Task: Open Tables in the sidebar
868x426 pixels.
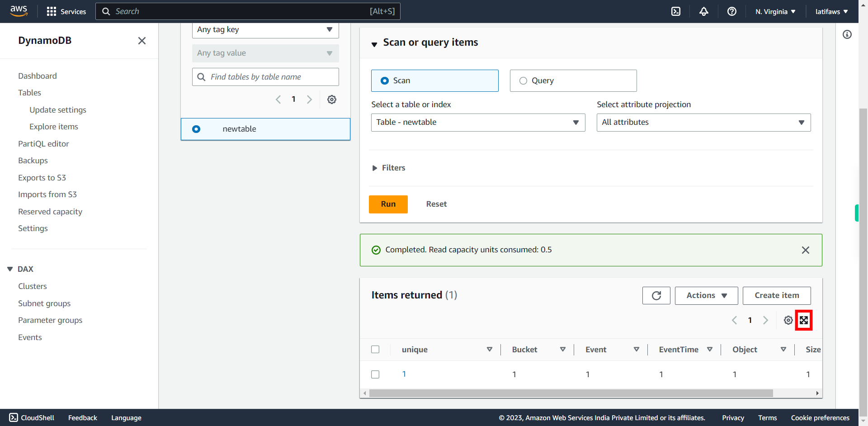Action: tap(29, 93)
